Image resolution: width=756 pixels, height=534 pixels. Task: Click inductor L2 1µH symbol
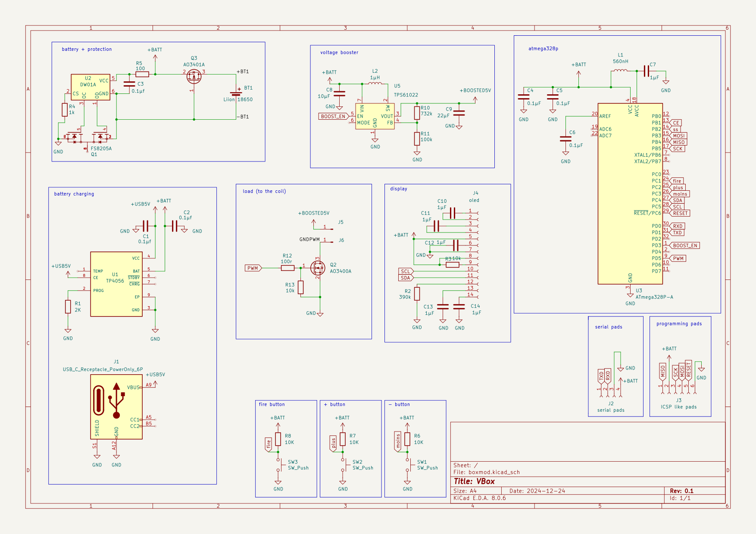tap(375, 83)
